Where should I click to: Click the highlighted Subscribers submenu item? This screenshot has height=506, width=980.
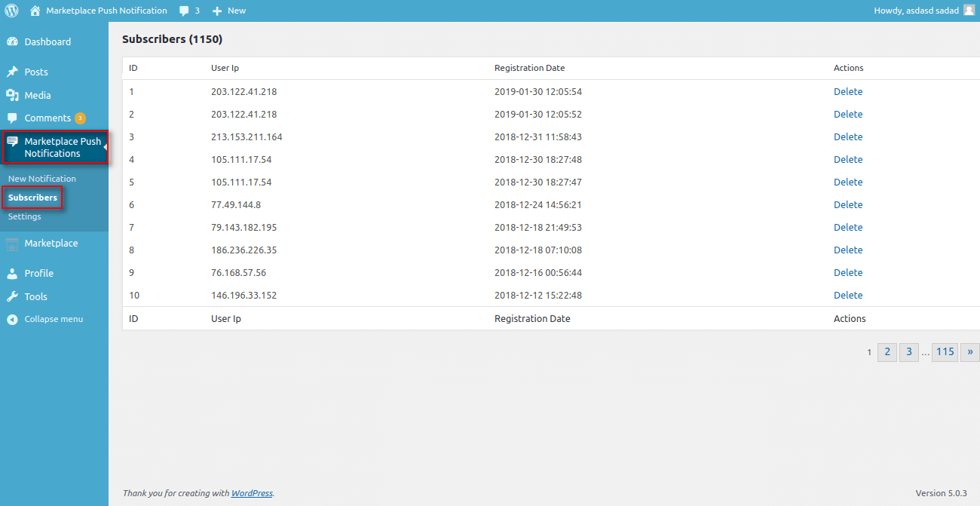[32, 197]
